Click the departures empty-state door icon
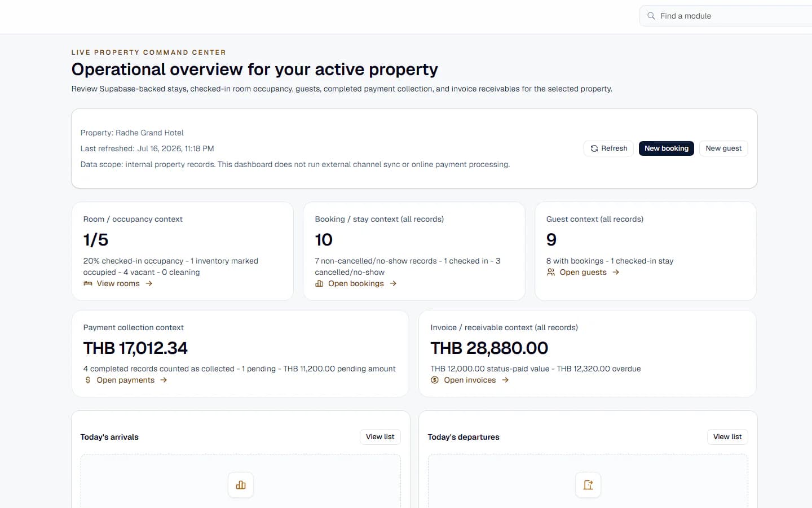Viewport: 812px width, 508px height. pyautogui.click(x=588, y=485)
